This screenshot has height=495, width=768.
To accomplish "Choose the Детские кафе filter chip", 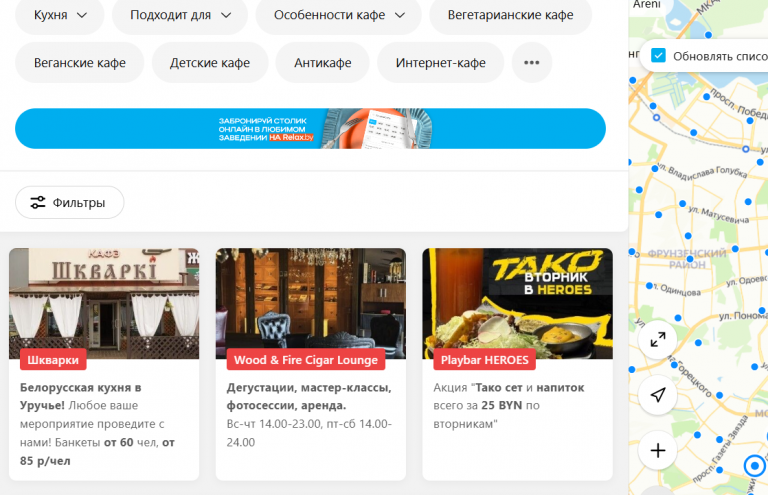I will 210,63.
